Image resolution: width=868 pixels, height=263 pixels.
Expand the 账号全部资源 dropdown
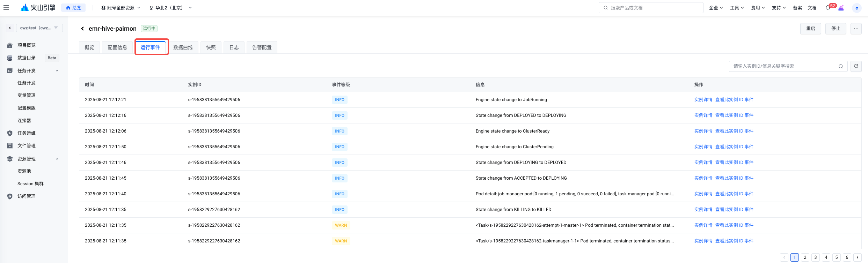pos(121,8)
